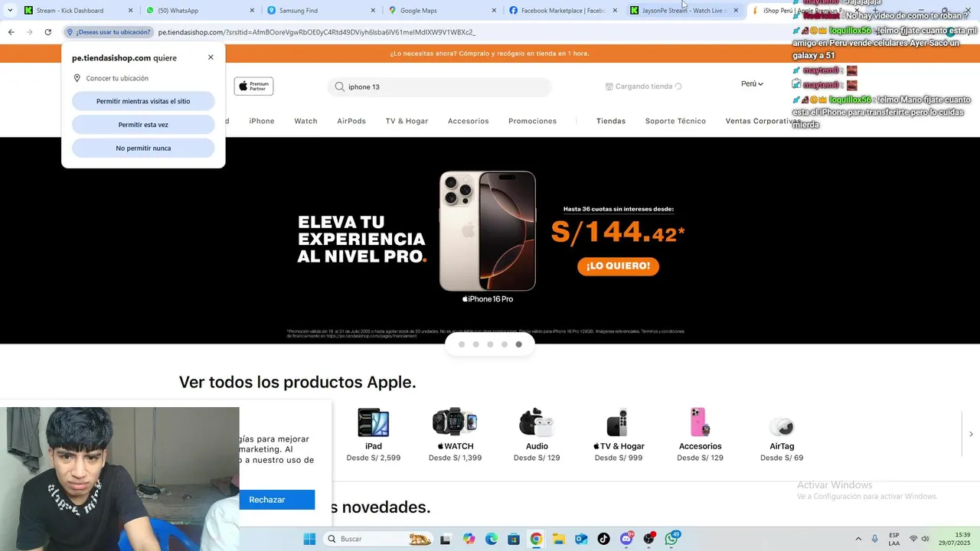The height and width of the screenshot is (551, 980).
Task: Open the AirPods navigation menu
Action: (351, 121)
